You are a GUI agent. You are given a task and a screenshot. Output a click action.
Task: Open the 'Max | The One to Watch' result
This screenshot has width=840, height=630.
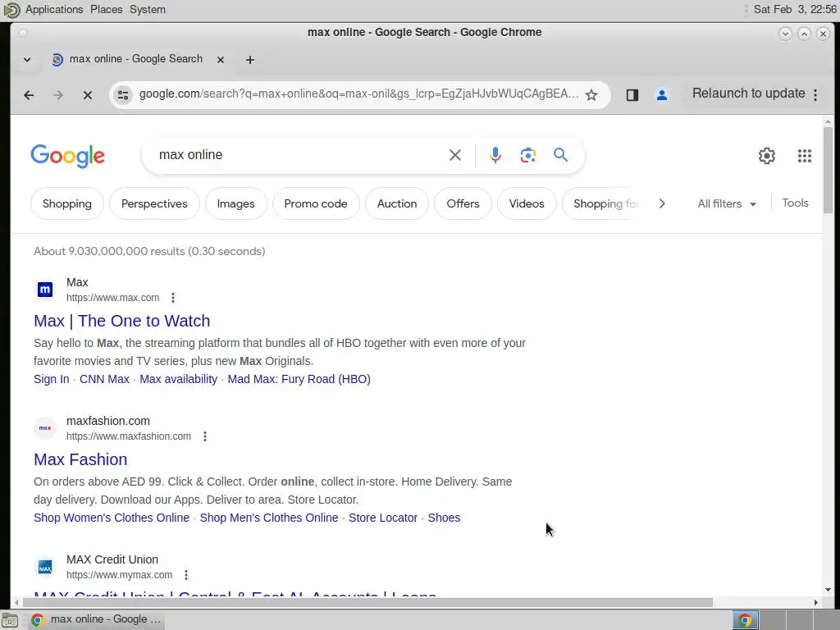[121, 322]
